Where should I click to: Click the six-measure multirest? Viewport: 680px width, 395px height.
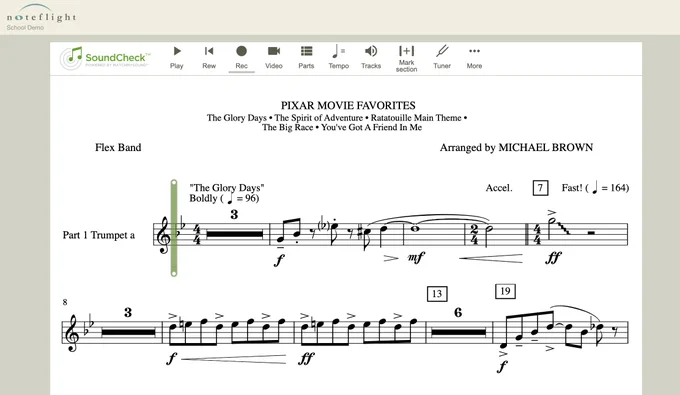pyautogui.click(x=458, y=332)
